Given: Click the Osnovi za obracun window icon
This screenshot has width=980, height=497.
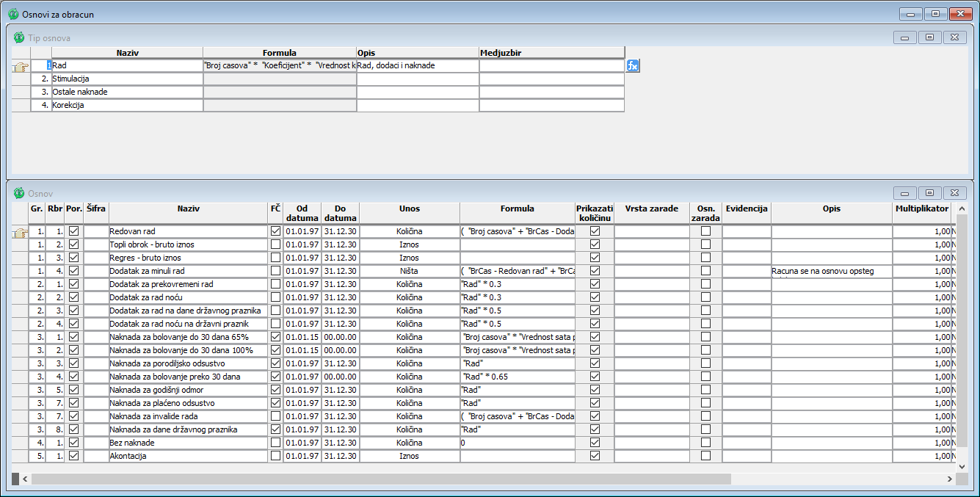Looking at the screenshot, I should tap(12, 14).
